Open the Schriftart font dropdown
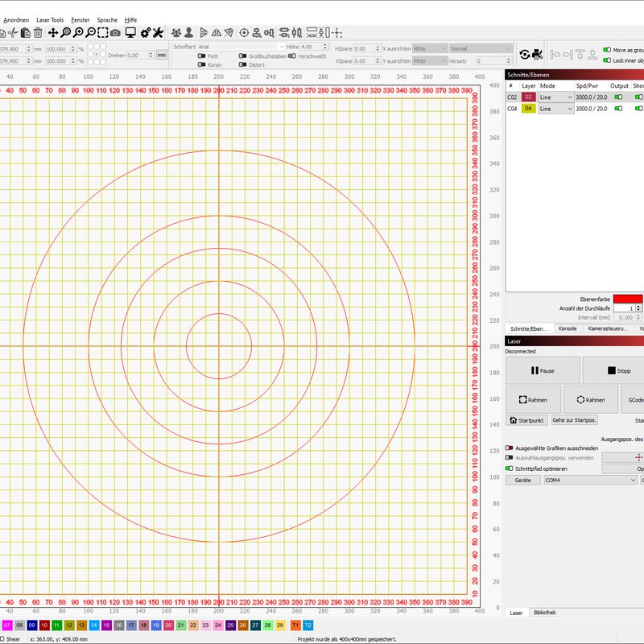The height and width of the screenshot is (644, 644). click(242, 47)
